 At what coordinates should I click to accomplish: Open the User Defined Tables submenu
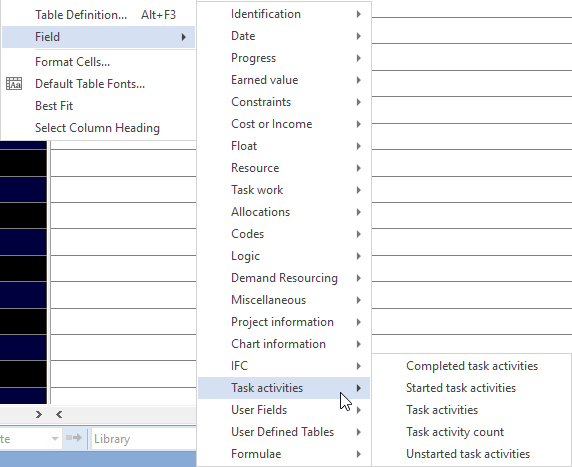pos(284,432)
